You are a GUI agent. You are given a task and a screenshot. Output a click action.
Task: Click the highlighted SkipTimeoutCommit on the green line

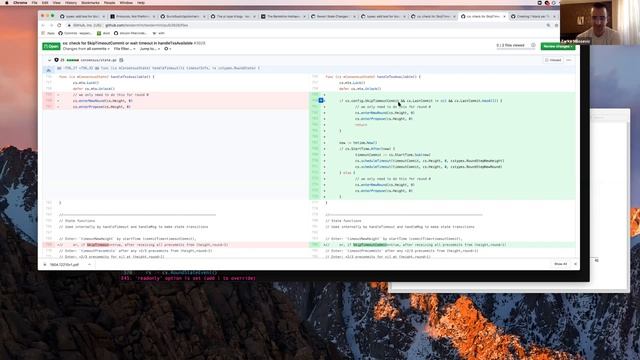(369, 245)
